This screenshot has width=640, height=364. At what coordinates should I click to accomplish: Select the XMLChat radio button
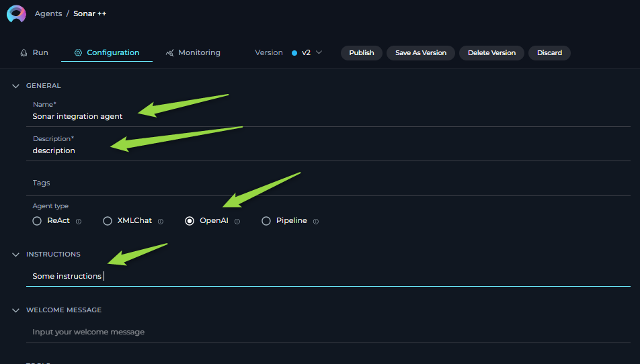108,221
